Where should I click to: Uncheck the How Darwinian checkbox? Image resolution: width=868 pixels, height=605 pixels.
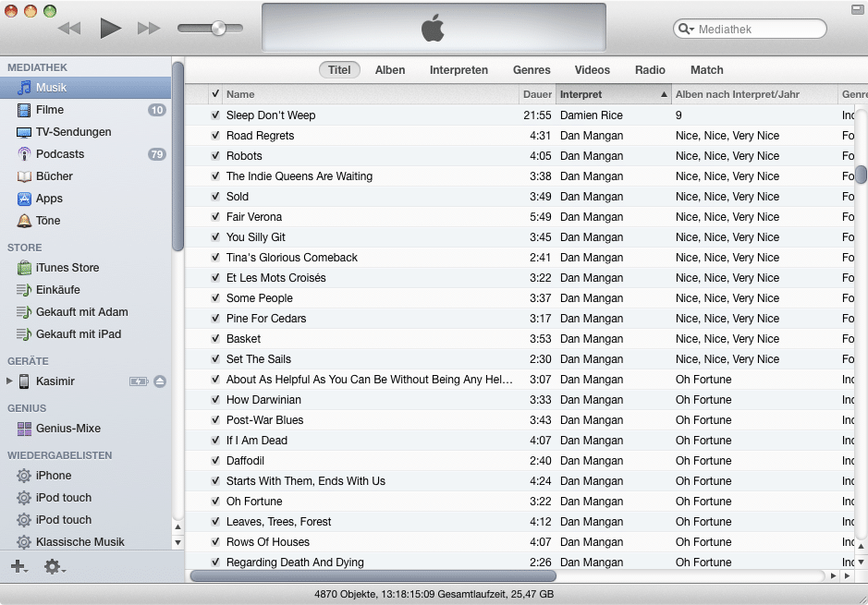(215, 400)
